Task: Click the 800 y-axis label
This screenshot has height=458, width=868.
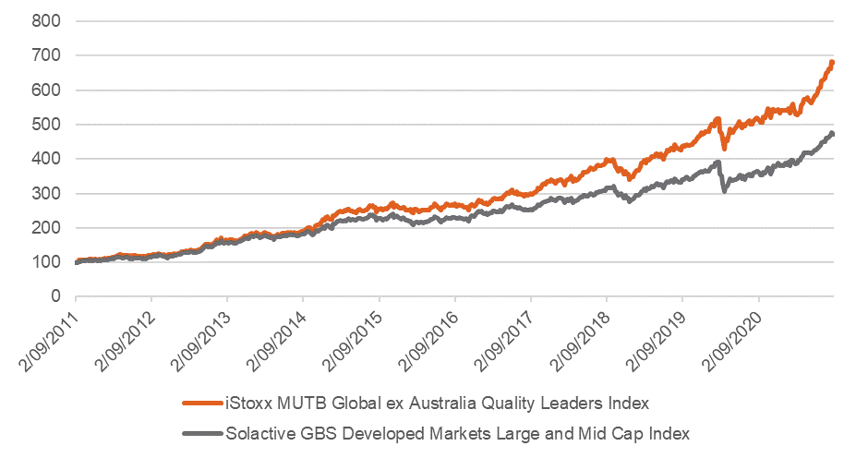Action: [46, 21]
